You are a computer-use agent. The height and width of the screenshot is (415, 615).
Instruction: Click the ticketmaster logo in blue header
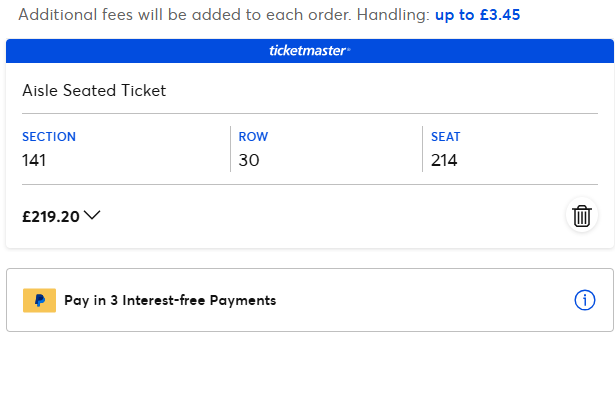pyautogui.click(x=309, y=51)
